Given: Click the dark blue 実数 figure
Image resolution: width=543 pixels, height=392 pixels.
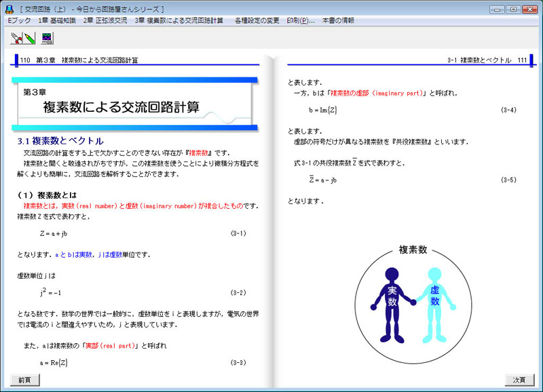Looking at the screenshot, I should click(392, 305).
